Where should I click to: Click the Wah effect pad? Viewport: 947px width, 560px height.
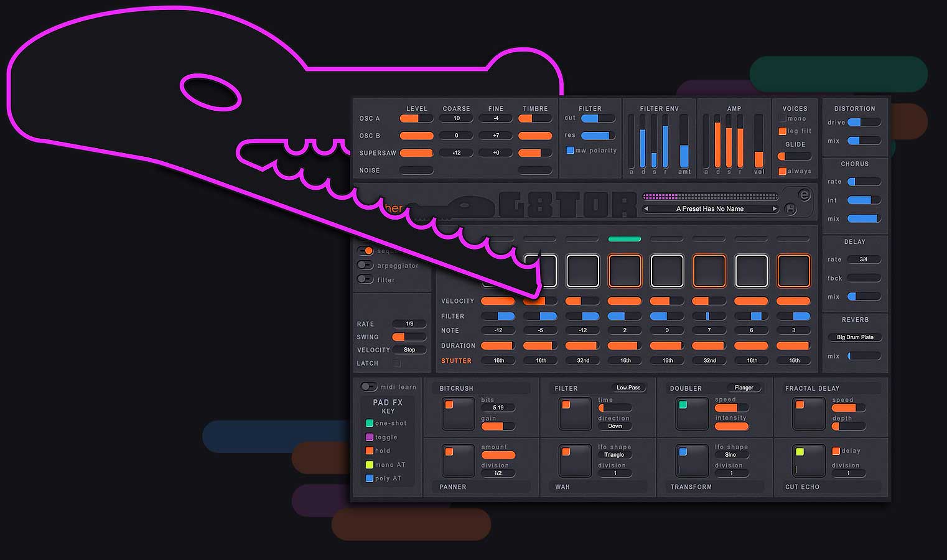pos(574,460)
